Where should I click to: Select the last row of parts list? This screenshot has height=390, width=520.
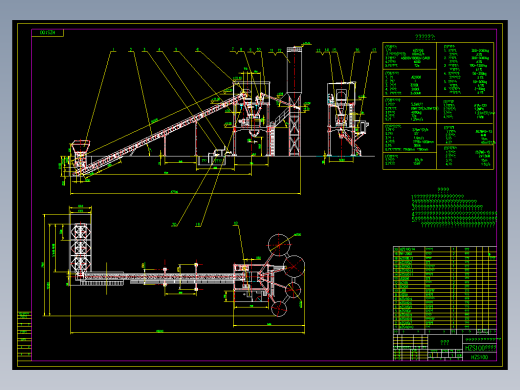(445, 327)
